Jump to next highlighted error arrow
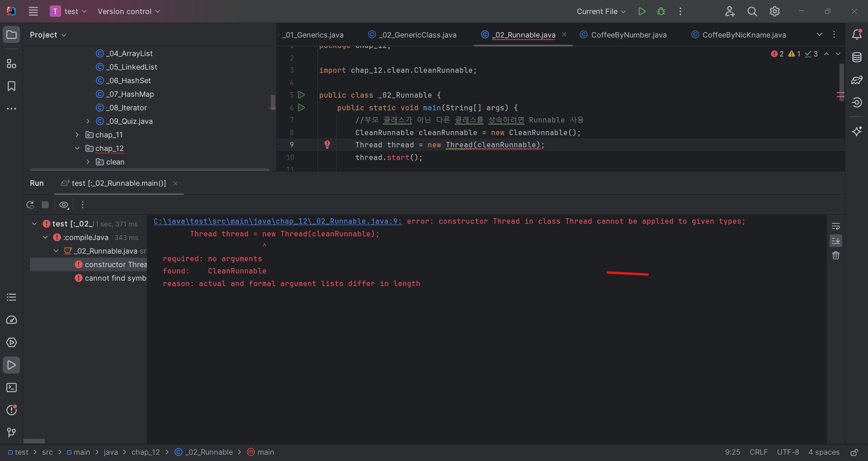The image size is (868, 461). pyautogui.click(x=838, y=54)
